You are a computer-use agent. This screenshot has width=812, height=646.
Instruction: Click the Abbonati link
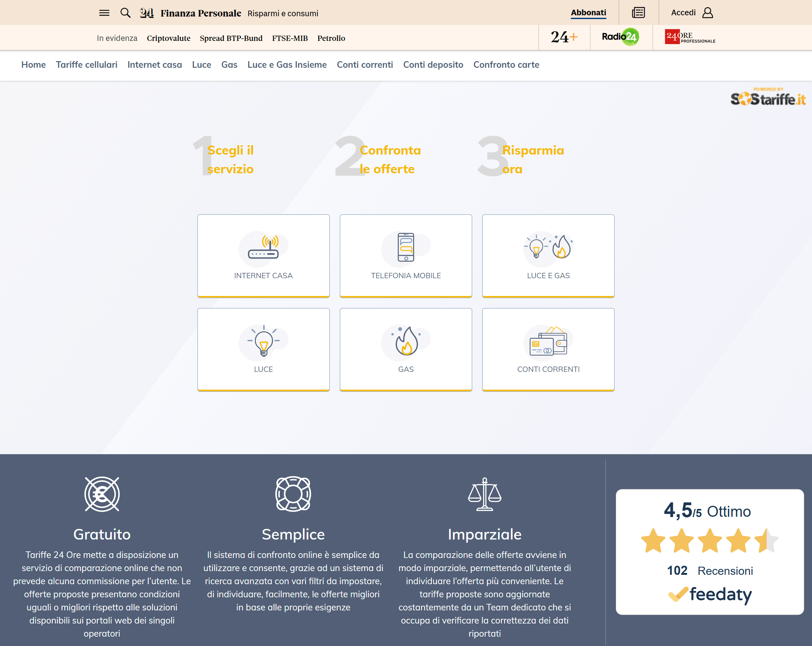588,12
